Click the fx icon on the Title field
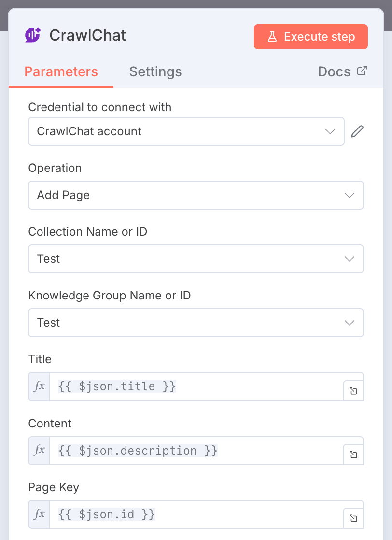 click(39, 386)
